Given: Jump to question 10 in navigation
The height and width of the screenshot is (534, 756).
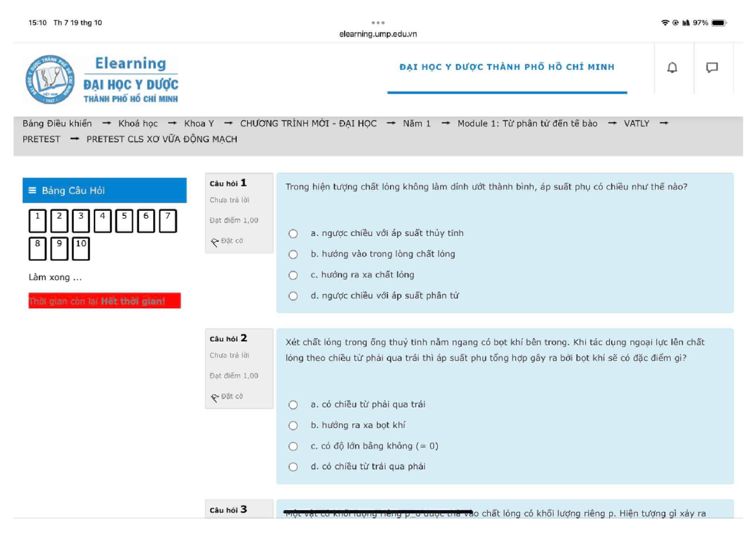Looking at the screenshot, I should click(81, 249).
